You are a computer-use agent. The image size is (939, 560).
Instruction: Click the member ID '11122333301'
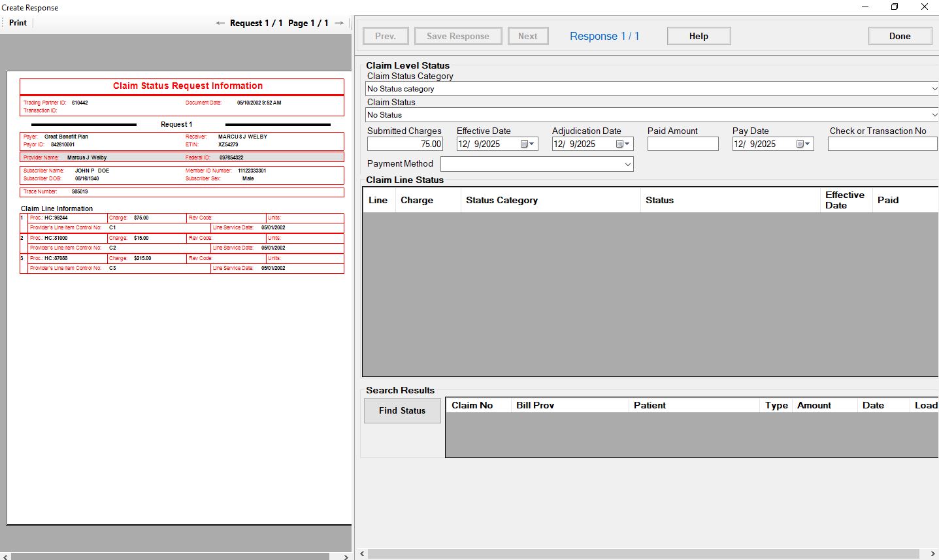click(252, 171)
